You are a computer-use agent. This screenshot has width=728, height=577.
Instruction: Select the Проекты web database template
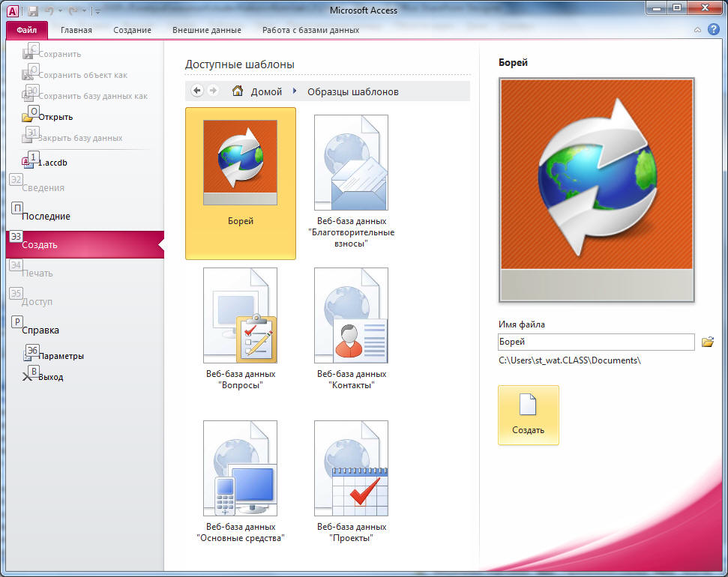(x=352, y=482)
